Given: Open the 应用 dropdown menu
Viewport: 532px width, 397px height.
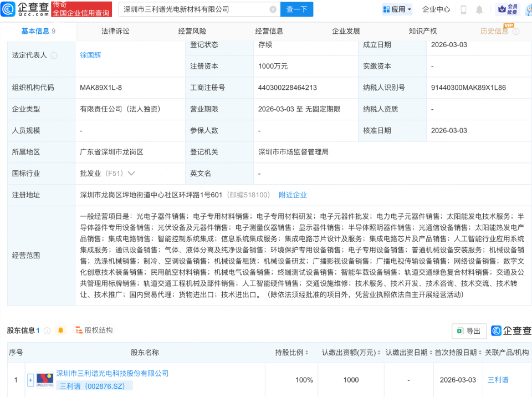Looking at the screenshot, I should click(x=397, y=9).
